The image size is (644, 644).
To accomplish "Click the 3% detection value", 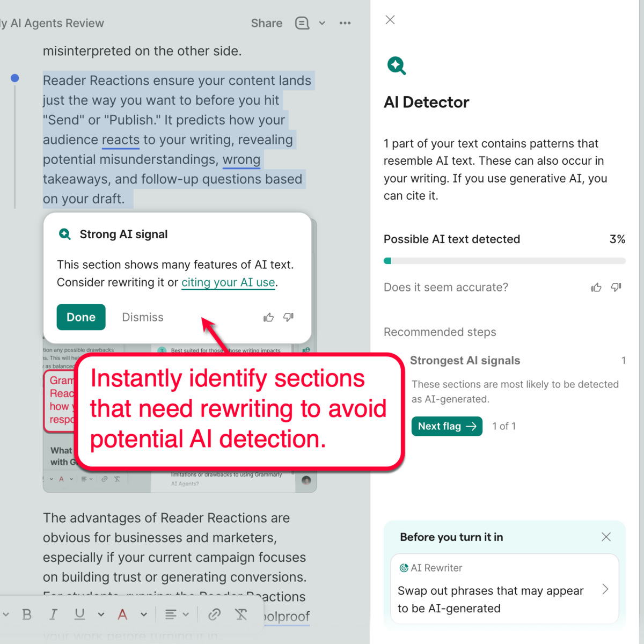I will (x=618, y=239).
